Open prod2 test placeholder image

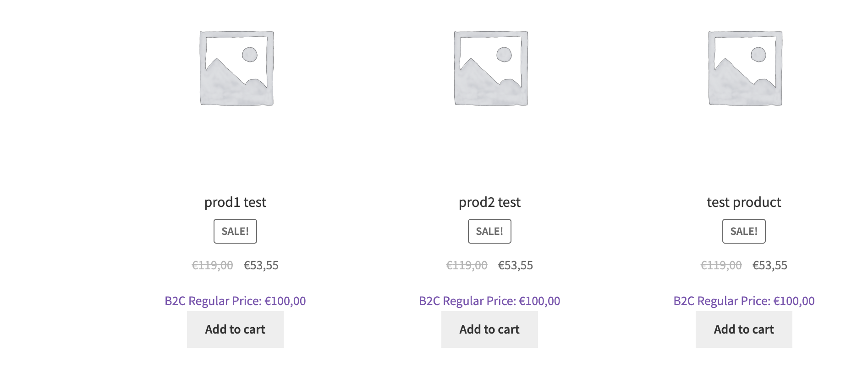pyautogui.click(x=491, y=68)
